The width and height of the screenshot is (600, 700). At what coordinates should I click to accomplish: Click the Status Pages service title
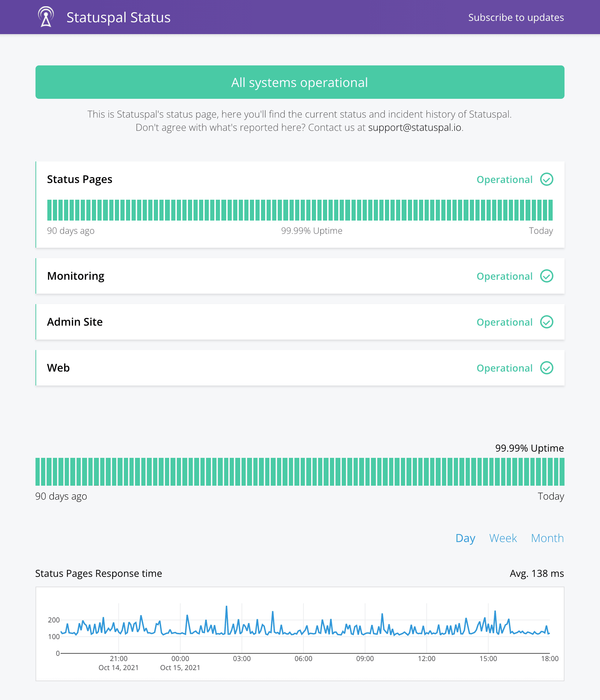coord(80,180)
